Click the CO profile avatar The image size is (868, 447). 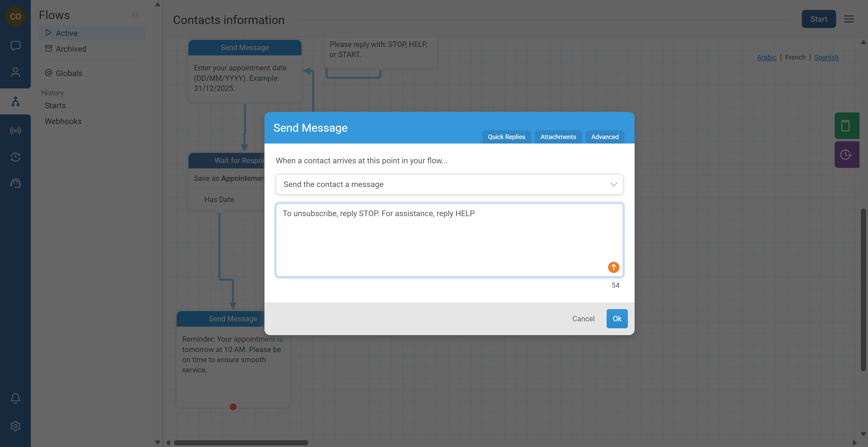point(16,16)
